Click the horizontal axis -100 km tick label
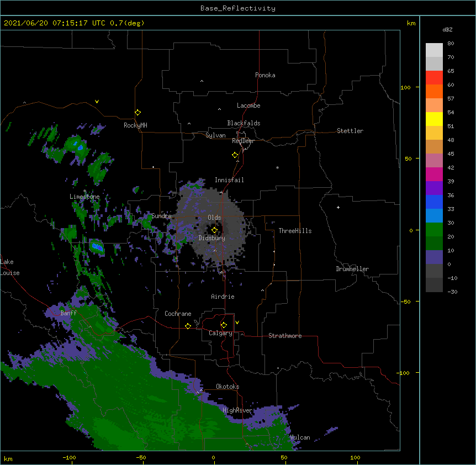The width and height of the screenshot is (476, 465). point(69,457)
